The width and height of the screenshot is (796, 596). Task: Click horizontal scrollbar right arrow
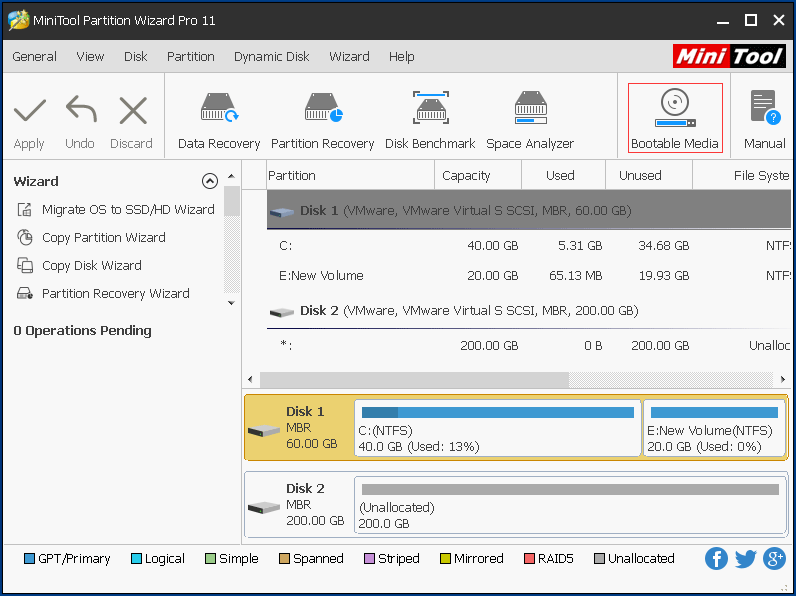(782, 379)
